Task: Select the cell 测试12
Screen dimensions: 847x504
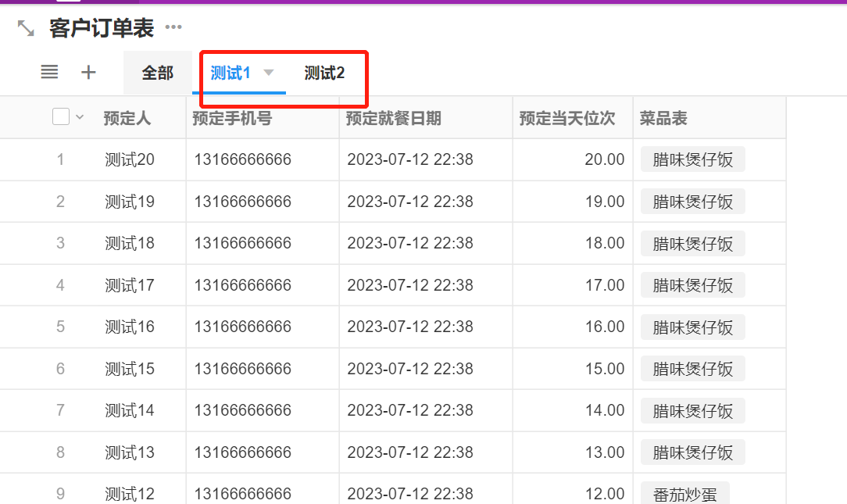Action: tap(130, 494)
